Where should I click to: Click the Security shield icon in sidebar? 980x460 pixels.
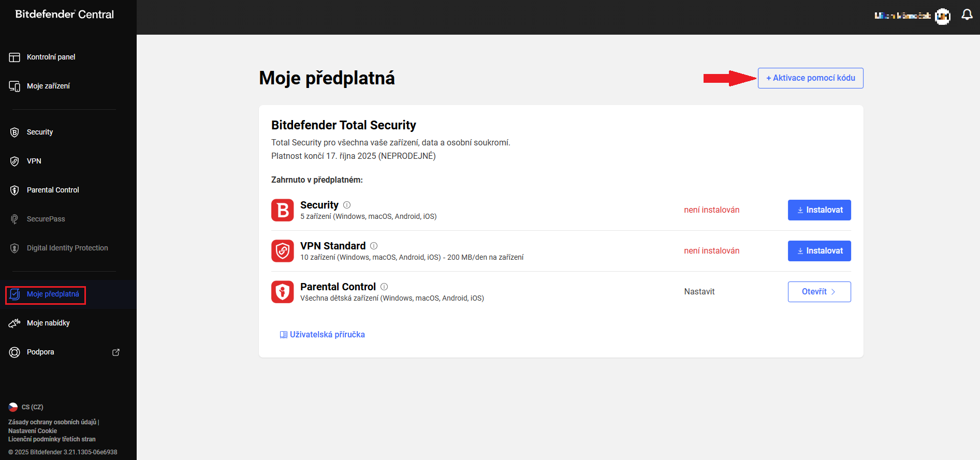14,132
